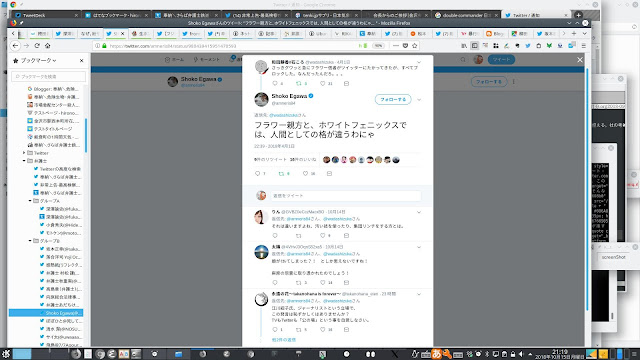Image resolution: width=640 pixels, height=360 pixels.
Task: Click Japanese input あ icon in tray
Action: tap(436, 354)
